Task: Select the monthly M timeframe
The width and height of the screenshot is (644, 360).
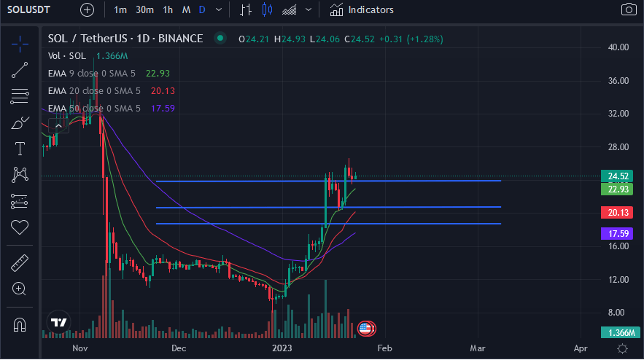Action: [x=186, y=10]
